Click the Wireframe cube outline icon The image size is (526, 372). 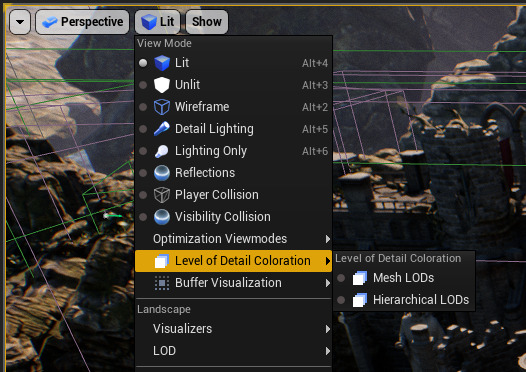[162, 107]
